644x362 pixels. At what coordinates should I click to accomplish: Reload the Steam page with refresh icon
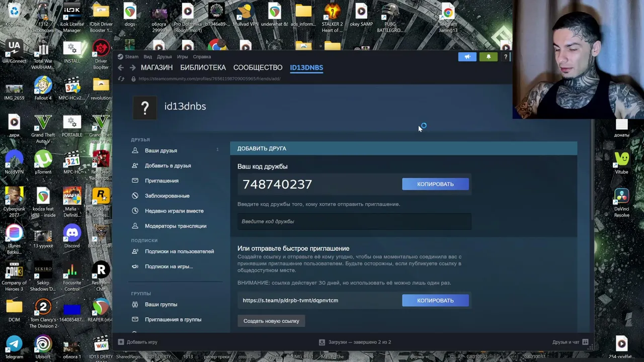coord(121,79)
